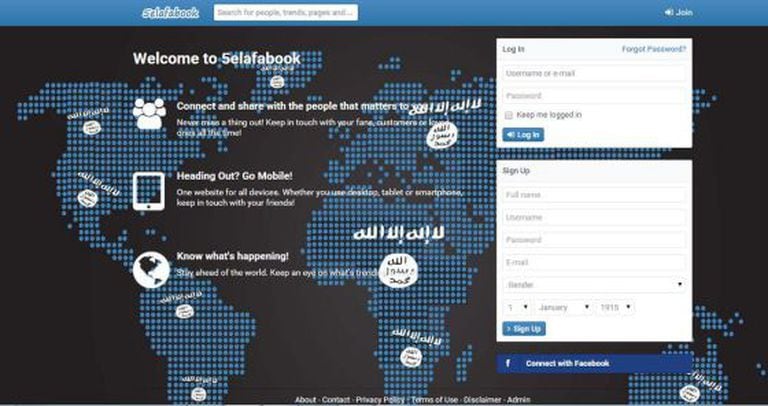Click the Username or e-mail field
Viewport: 768px width, 406px height.
[x=594, y=73]
